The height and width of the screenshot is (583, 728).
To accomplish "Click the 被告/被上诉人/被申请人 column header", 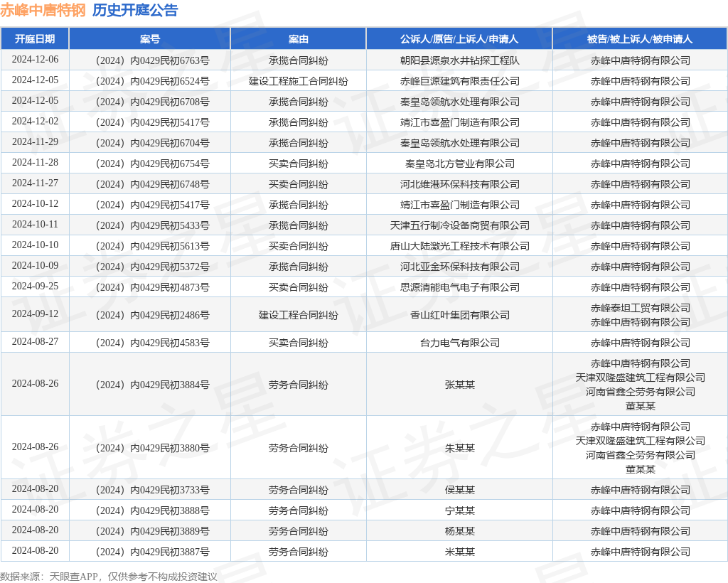I will coord(640,39).
